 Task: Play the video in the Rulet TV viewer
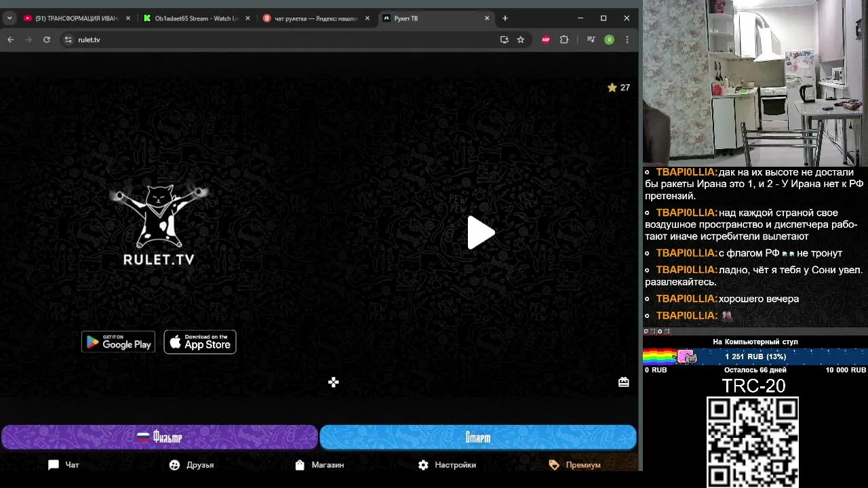click(481, 233)
